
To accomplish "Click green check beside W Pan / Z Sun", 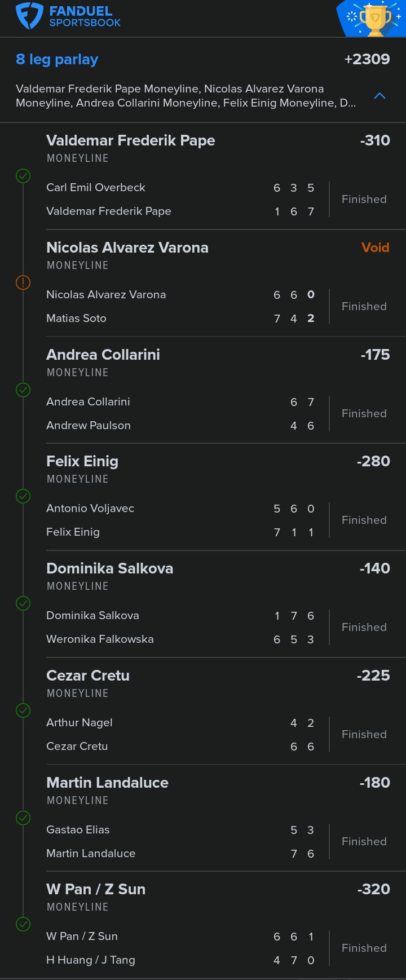I will pos(23,924).
